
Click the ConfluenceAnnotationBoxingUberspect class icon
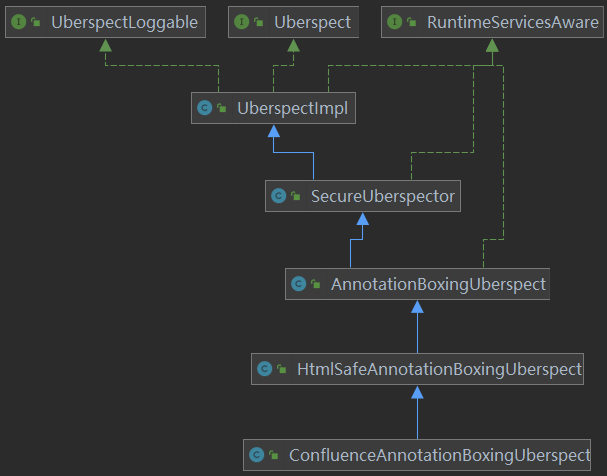coord(256,455)
